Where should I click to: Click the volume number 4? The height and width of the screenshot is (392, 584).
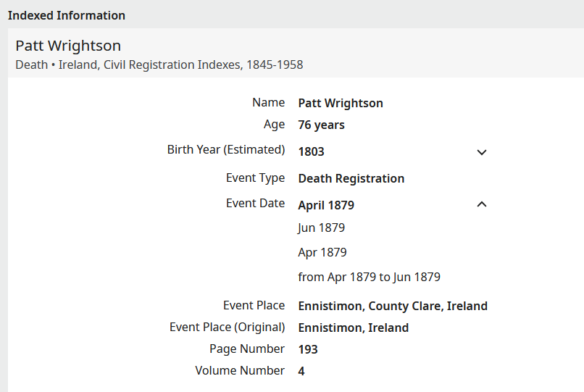click(x=301, y=371)
